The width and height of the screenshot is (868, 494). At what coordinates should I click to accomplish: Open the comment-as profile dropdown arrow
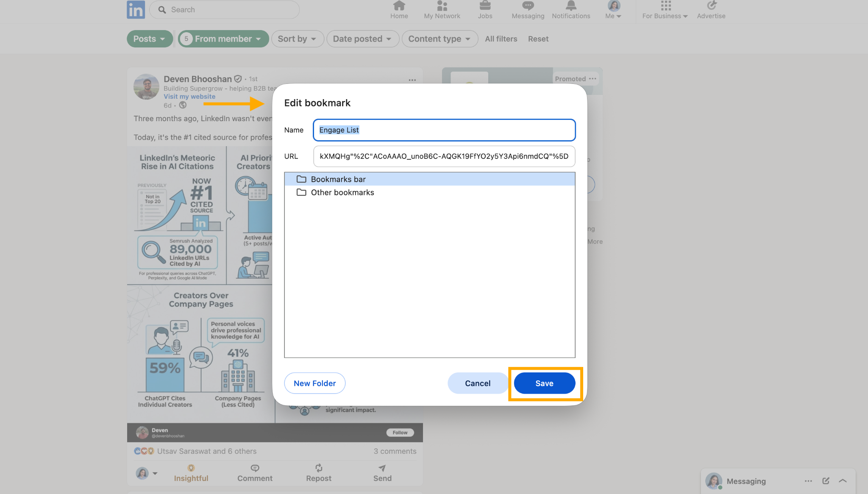coord(155,473)
